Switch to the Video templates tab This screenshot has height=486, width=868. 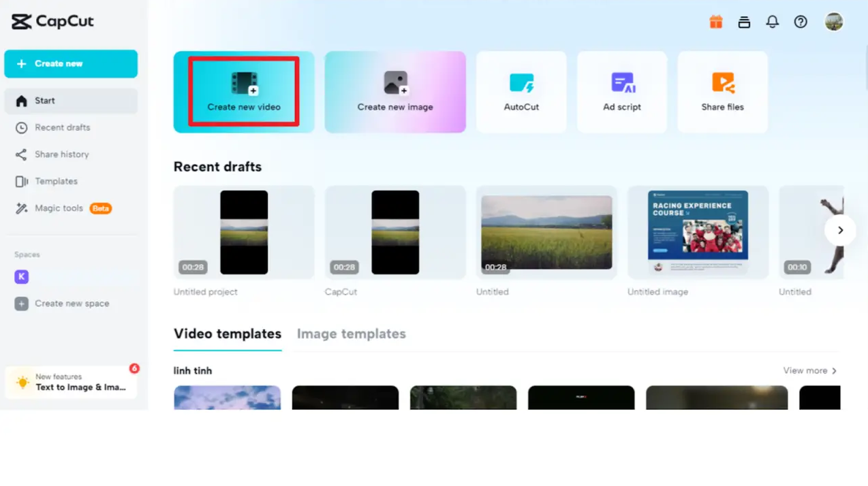(x=228, y=334)
